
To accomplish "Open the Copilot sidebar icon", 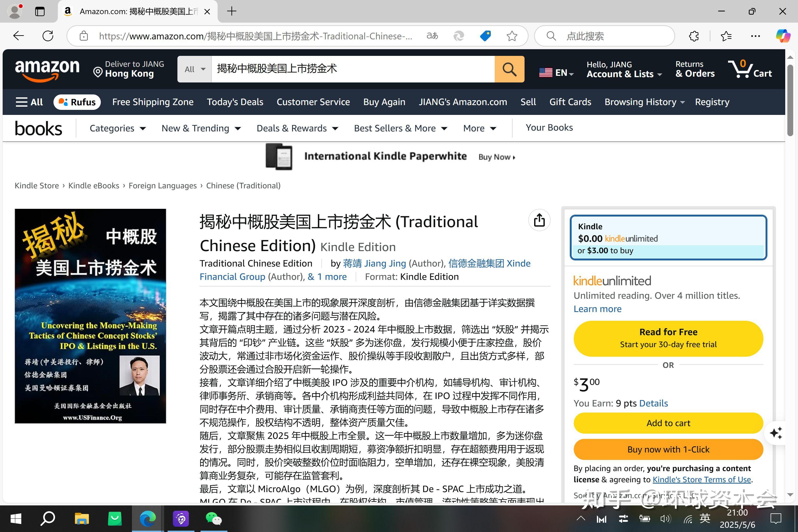I will (783, 36).
